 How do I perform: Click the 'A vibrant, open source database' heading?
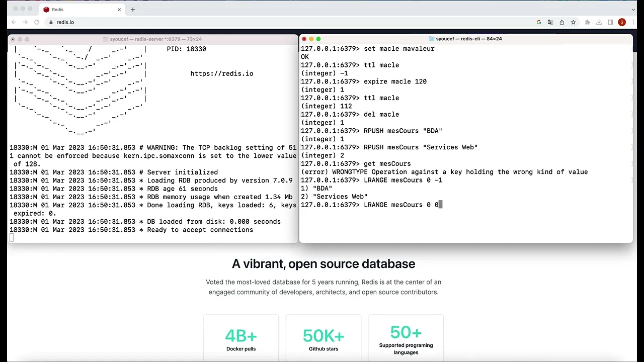click(324, 264)
